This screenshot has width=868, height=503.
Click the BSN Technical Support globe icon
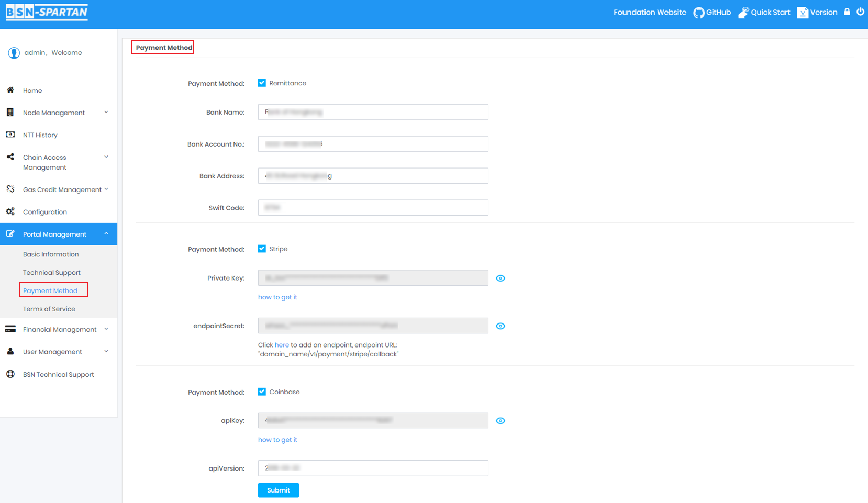10,374
